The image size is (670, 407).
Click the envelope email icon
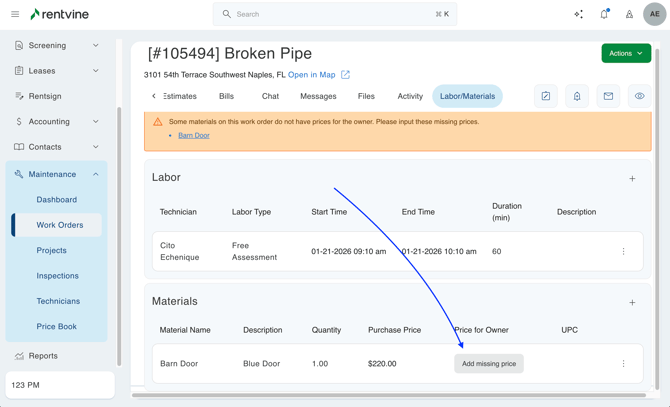click(x=608, y=96)
